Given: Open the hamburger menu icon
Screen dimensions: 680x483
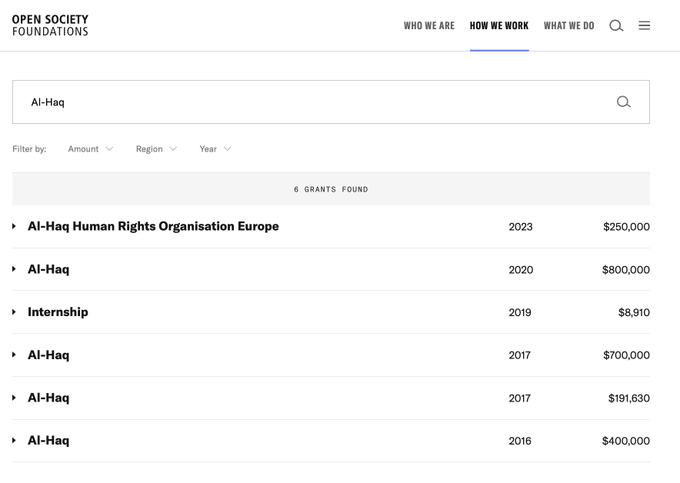Looking at the screenshot, I should (x=644, y=26).
